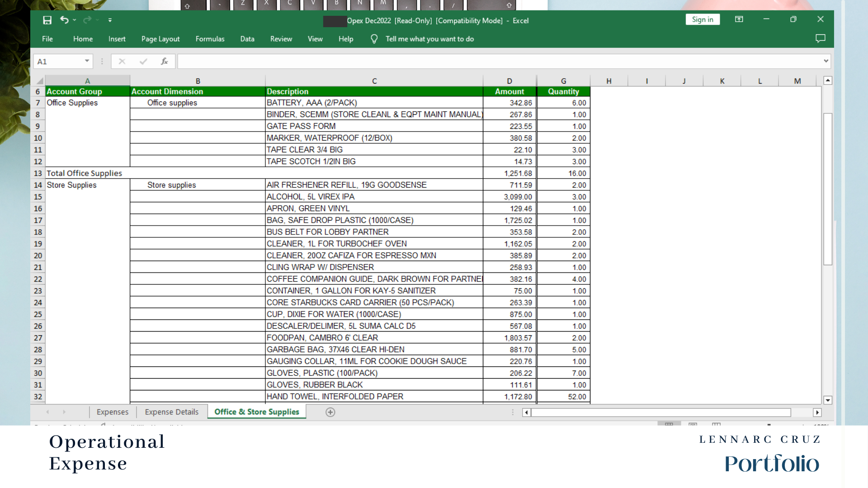Click quantity 52.00 cell
The image size is (868, 488).
(564, 397)
